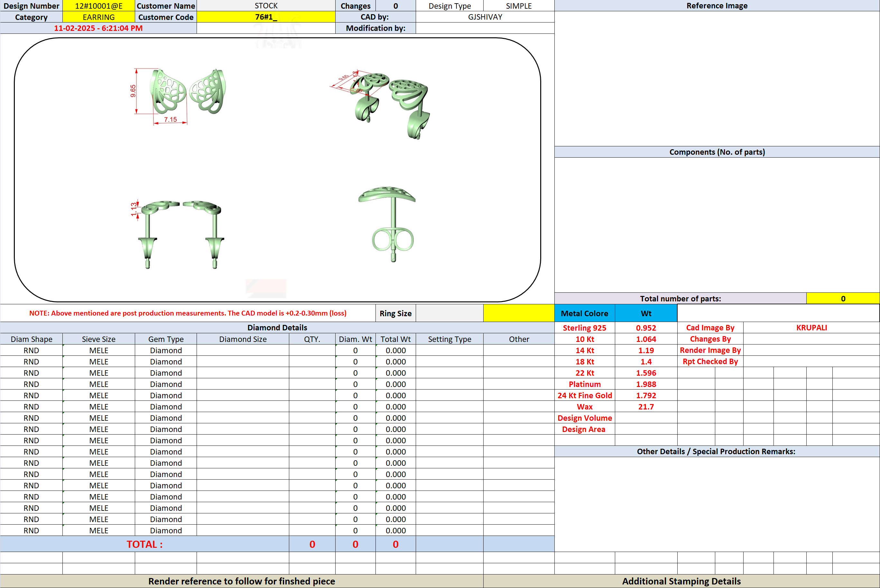Click the Total Wt column header
This screenshot has width=880, height=588.
point(395,339)
